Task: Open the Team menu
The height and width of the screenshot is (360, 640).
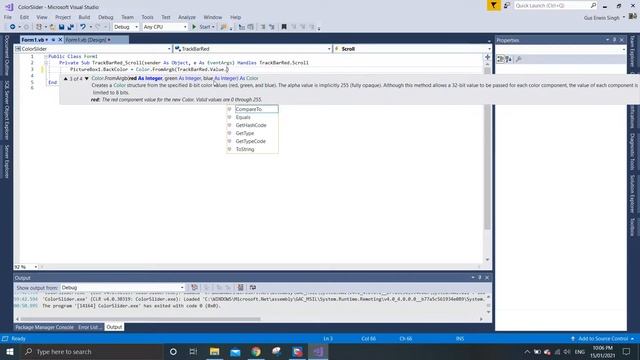Action: (x=127, y=17)
